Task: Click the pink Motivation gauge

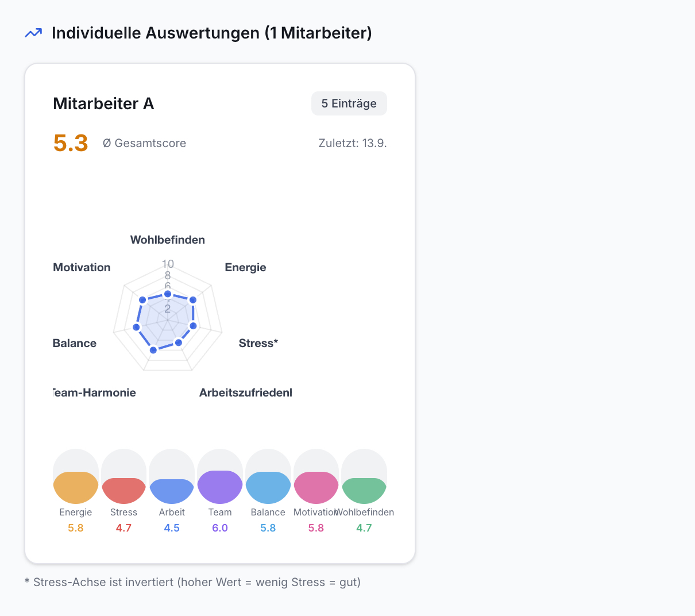Action: click(316, 476)
